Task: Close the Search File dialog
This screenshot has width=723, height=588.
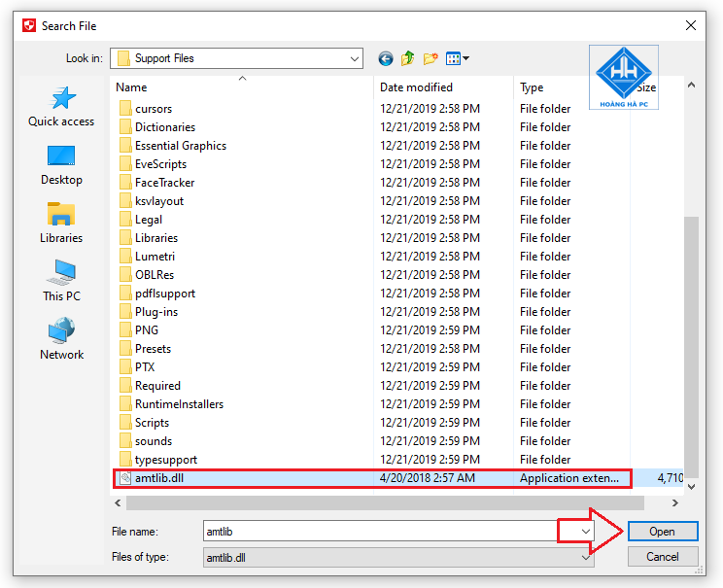Action: coord(690,25)
